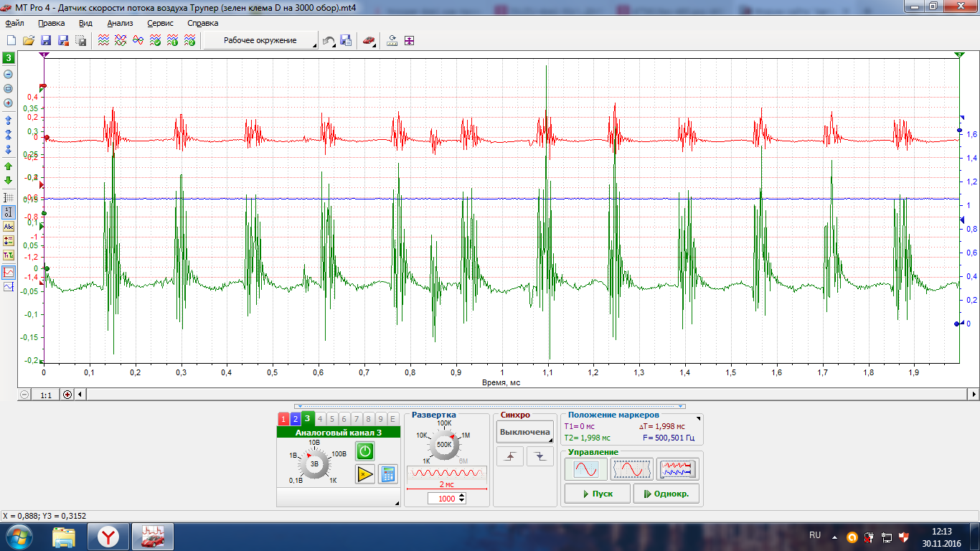
Task: Toggle the rising edge trigger button
Action: (510, 456)
